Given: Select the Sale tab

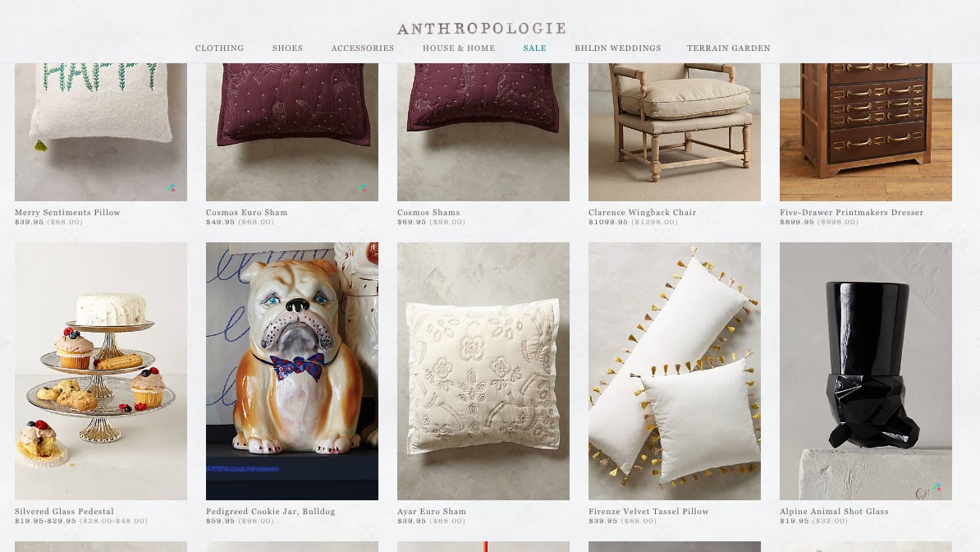Looking at the screenshot, I should point(535,48).
